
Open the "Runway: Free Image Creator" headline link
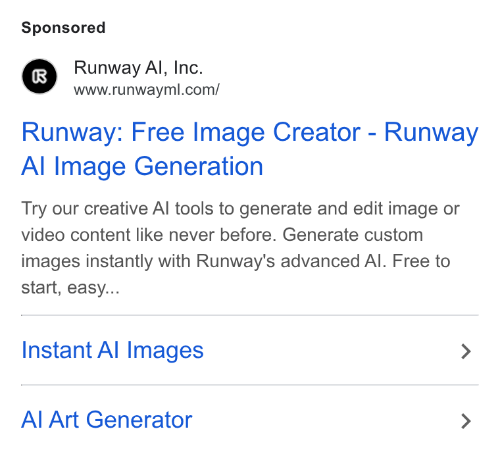(x=250, y=132)
